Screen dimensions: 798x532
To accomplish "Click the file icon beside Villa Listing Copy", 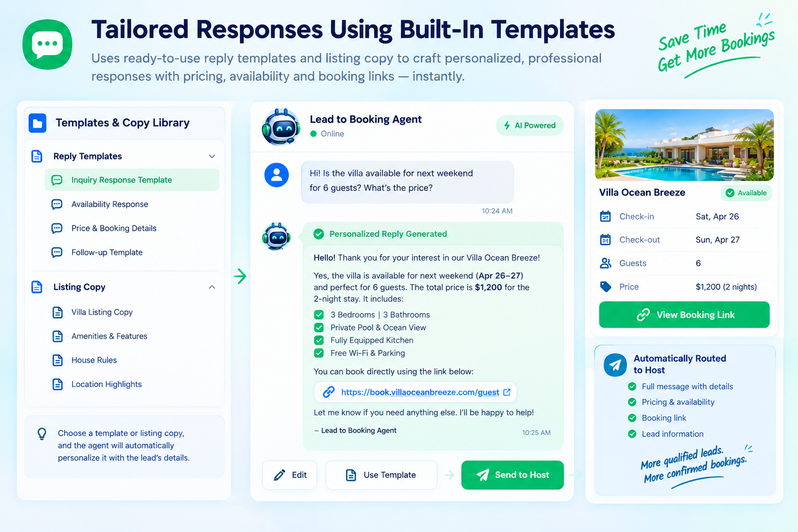I will click(x=58, y=312).
